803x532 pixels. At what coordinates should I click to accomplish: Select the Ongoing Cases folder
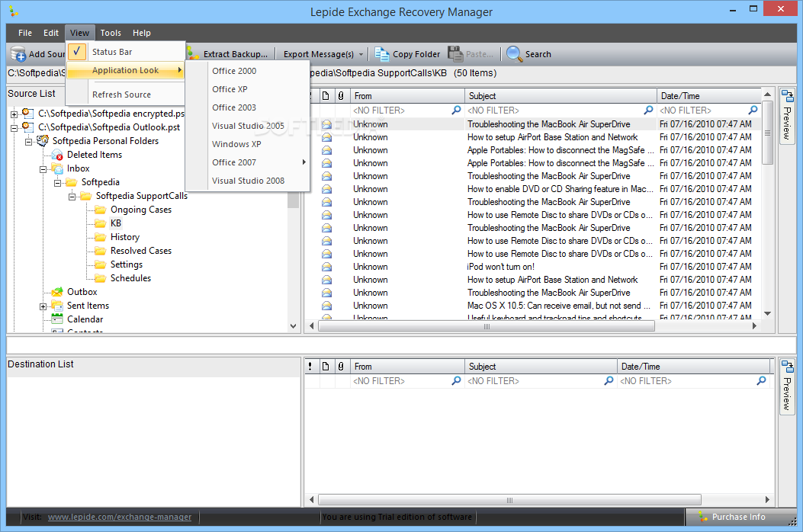pos(141,210)
